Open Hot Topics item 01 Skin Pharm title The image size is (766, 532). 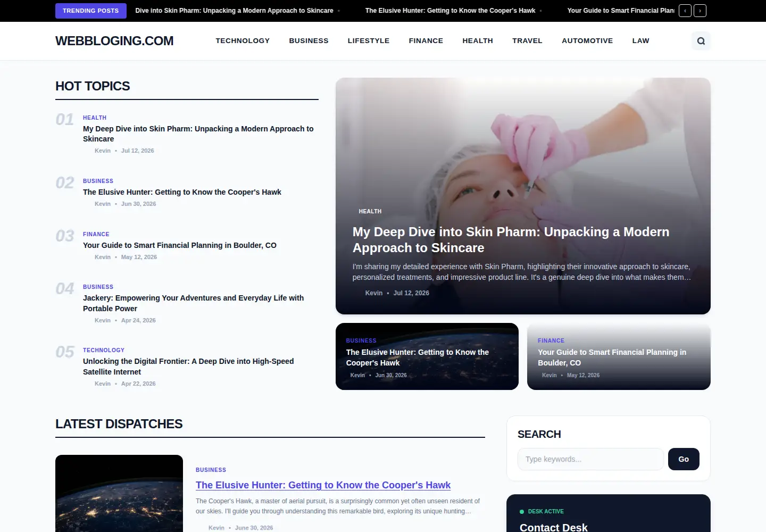(198, 134)
